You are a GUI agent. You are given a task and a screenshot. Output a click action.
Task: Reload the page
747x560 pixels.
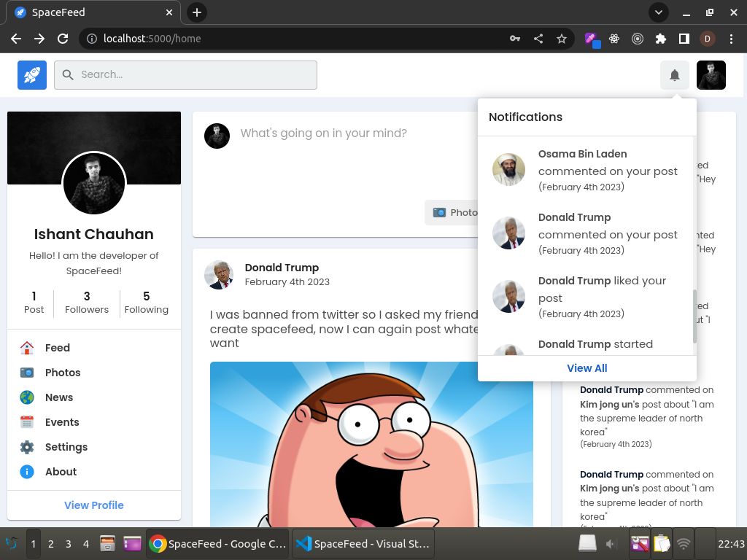click(63, 39)
